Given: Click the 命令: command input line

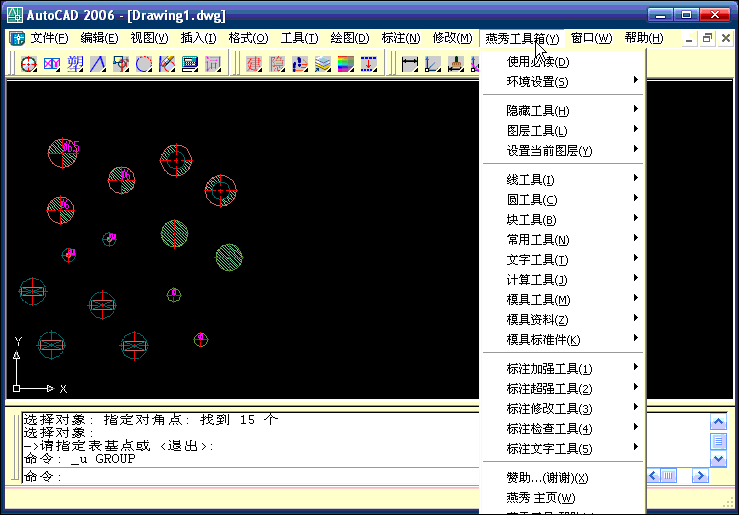Looking at the screenshot, I should (x=251, y=476).
